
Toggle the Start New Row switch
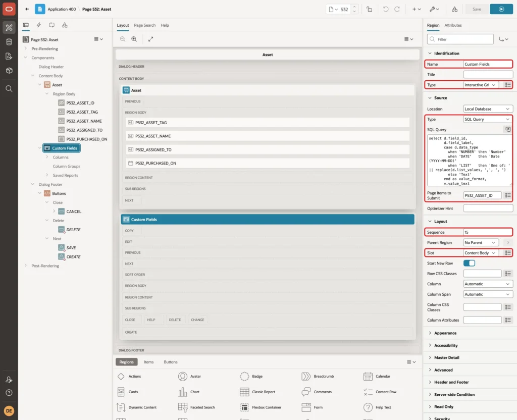pos(469,263)
